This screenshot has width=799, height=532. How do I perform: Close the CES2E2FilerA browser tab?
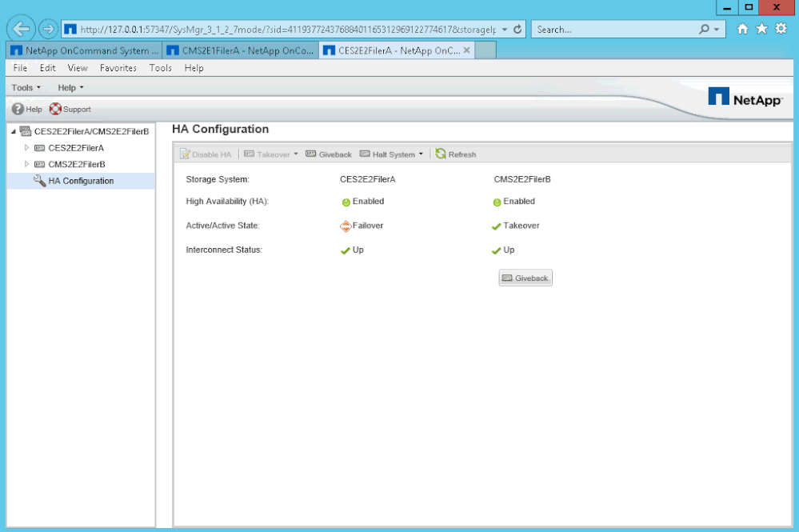[466, 50]
